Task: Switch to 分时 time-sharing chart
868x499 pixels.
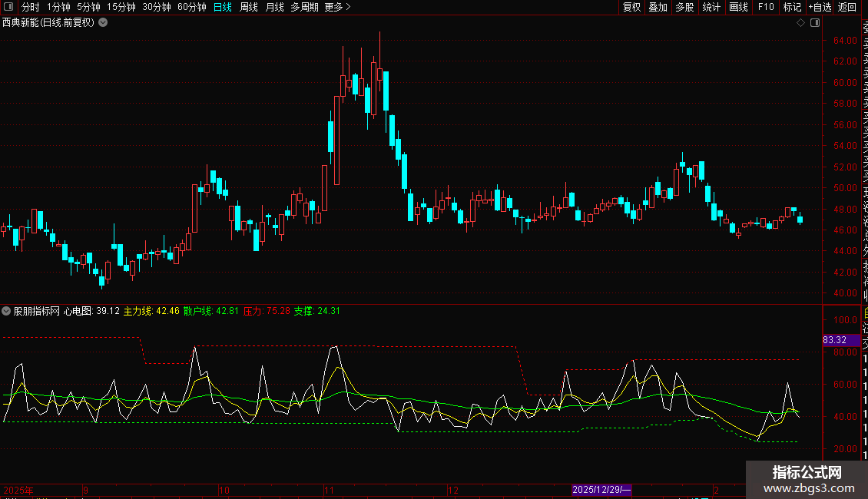Action: point(31,7)
